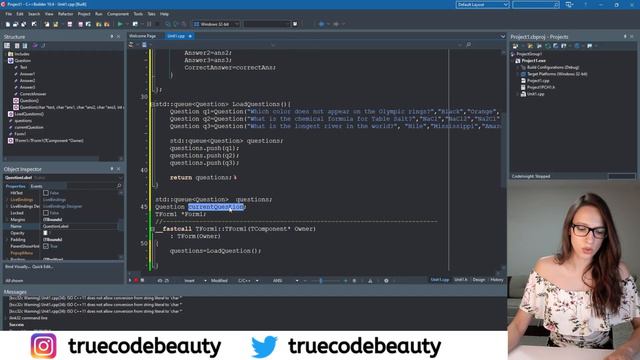Expand Build Configurations (Debug) node
This screenshot has width=640, height=360.
pyautogui.click(x=518, y=67)
